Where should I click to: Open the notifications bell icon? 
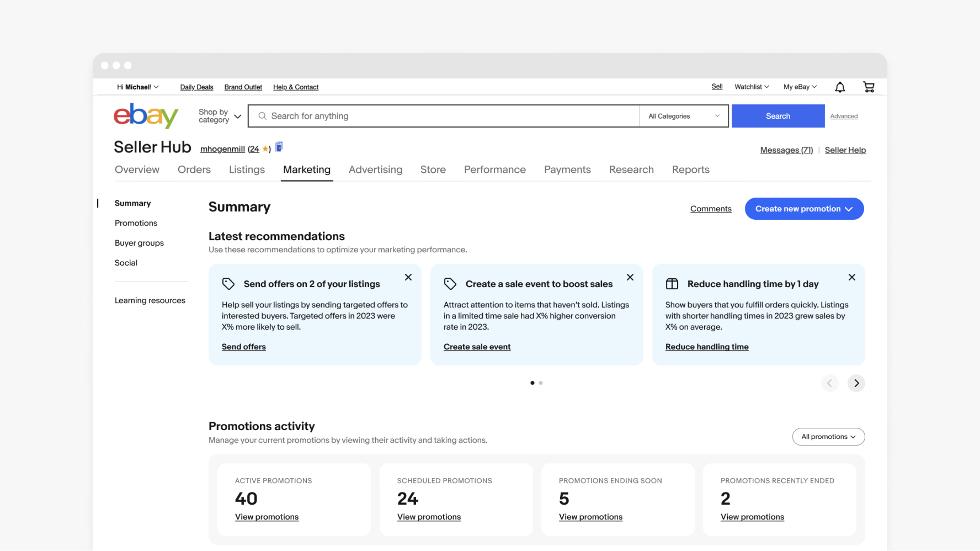(839, 87)
